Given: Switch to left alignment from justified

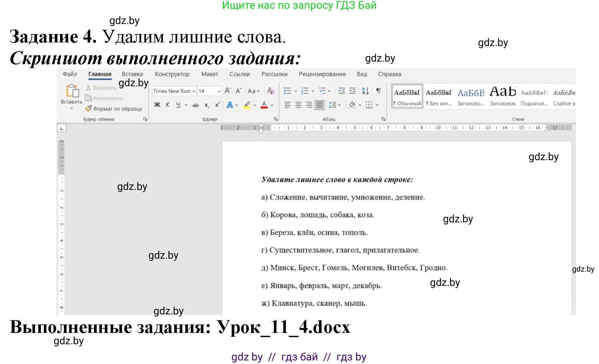Looking at the screenshot, I should point(288,104).
